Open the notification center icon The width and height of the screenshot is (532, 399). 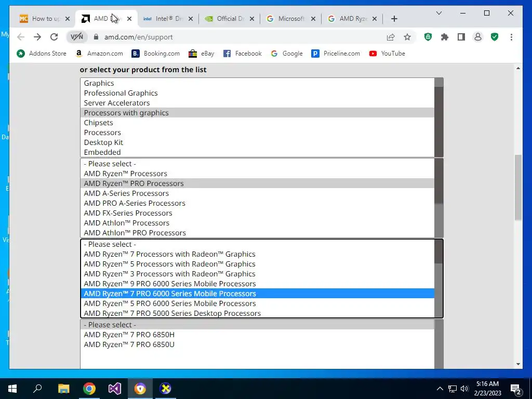click(x=516, y=389)
